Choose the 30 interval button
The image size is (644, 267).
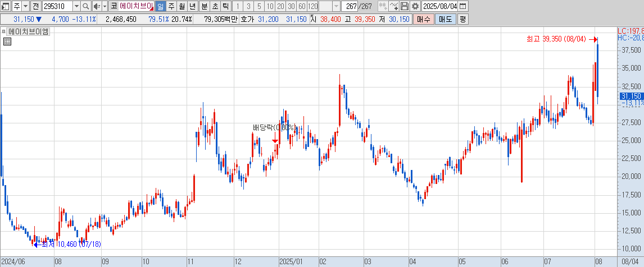(291, 6)
